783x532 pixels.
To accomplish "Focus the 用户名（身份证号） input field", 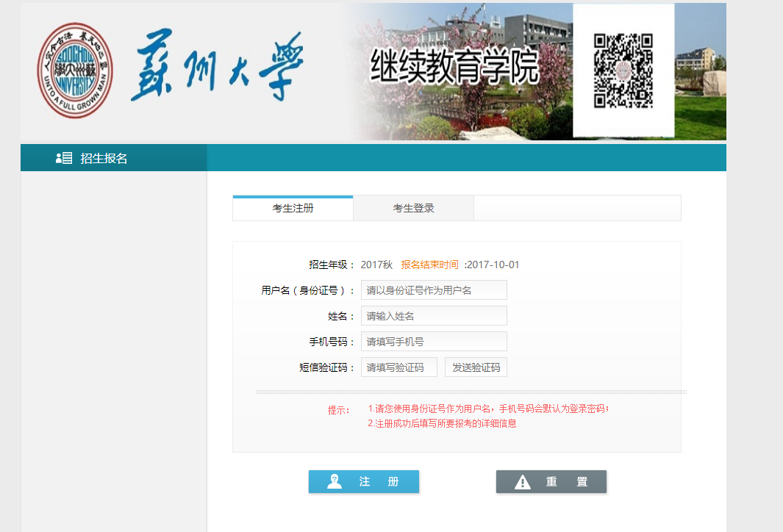I will [434, 290].
